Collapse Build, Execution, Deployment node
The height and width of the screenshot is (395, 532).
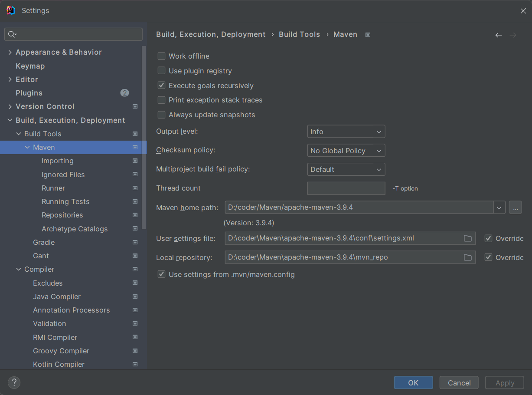pos(10,120)
